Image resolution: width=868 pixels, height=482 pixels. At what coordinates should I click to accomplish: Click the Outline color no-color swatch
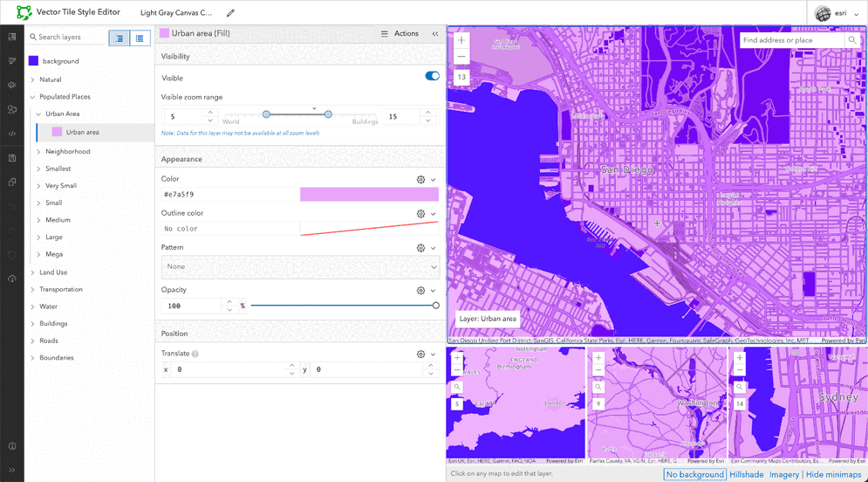[369, 229]
